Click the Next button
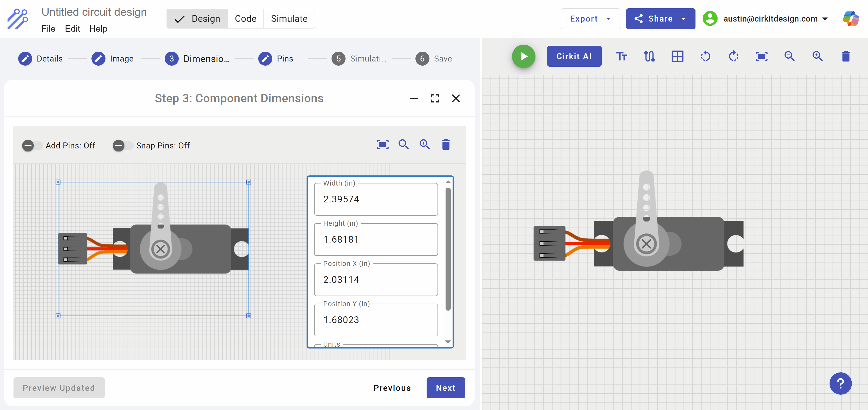The width and height of the screenshot is (868, 410). pos(446,388)
